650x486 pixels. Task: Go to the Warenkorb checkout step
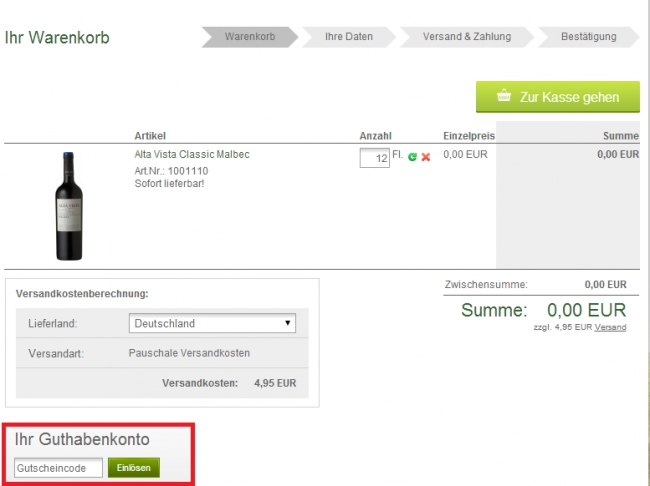pos(249,37)
